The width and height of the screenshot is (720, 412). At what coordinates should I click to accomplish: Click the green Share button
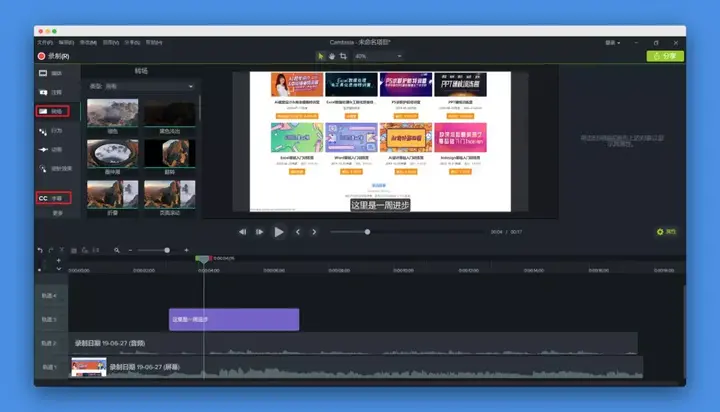click(x=665, y=56)
